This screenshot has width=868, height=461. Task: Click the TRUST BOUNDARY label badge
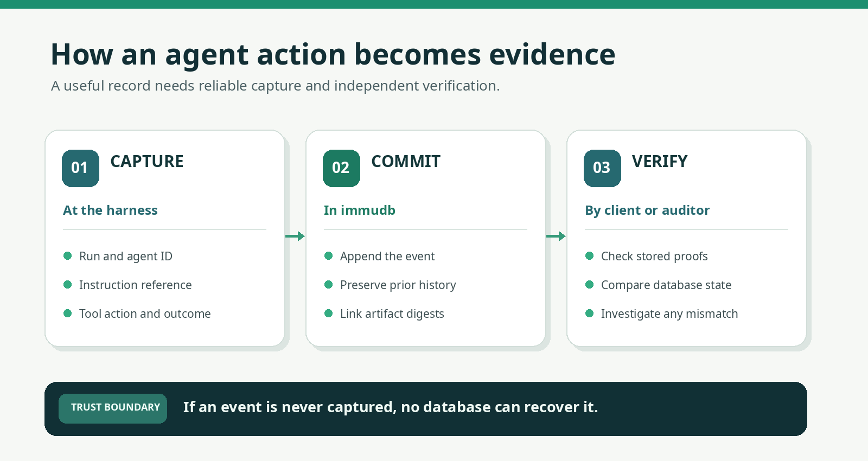pos(113,408)
